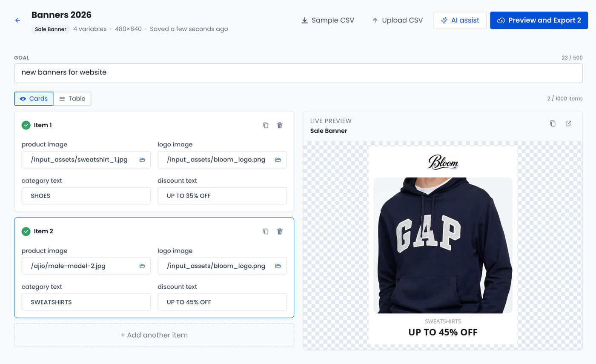Open AI assist
The height and width of the screenshot is (364, 596).
tap(460, 20)
